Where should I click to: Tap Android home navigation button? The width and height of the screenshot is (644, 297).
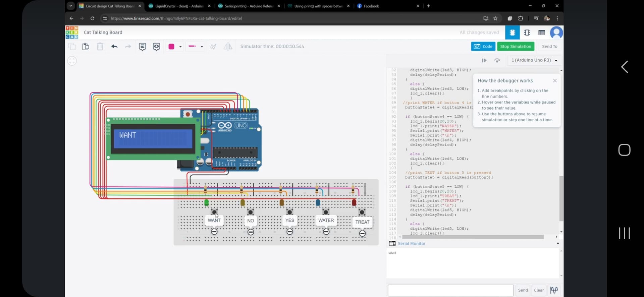624,150
